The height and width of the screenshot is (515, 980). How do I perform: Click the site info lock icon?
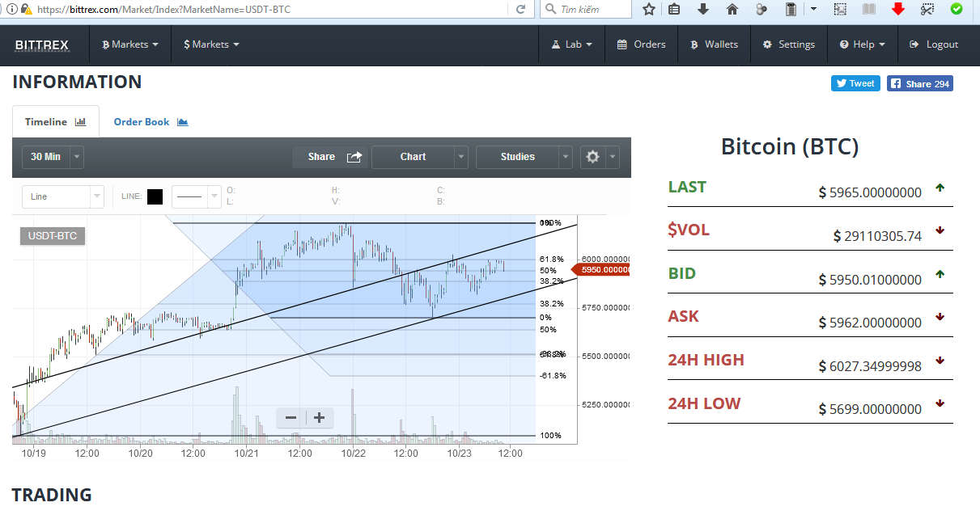click(25, 9)
